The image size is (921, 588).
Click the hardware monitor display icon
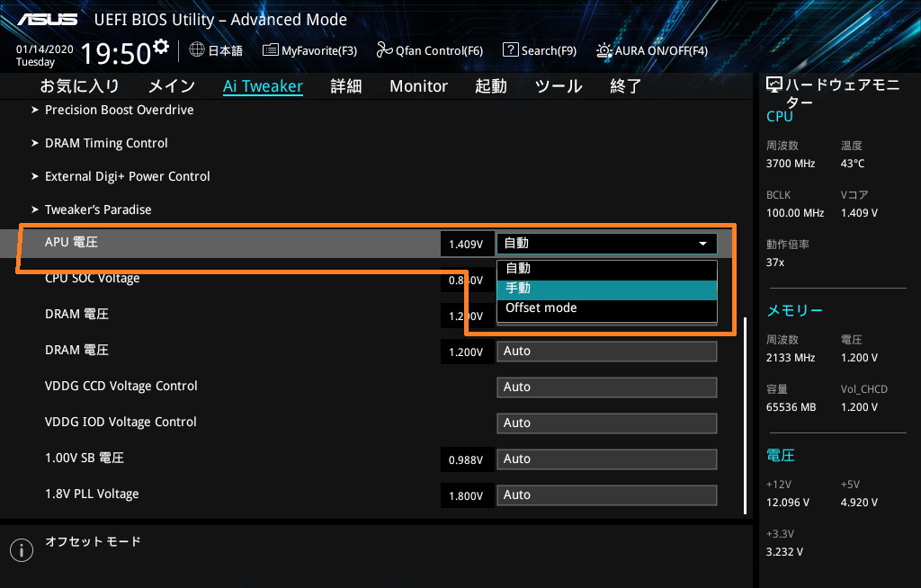tap(774, 85)
